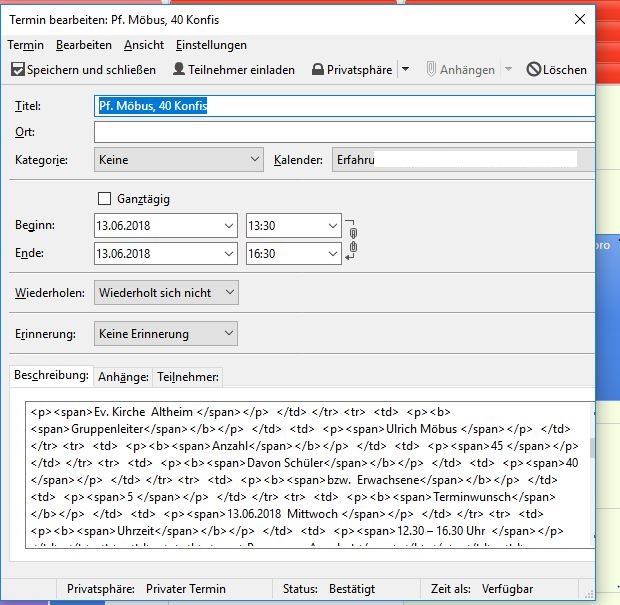The height and width of the screenshot is (605, 620).
Task: Click Teilnehmer einladen person icon
Action: point(179,70)
